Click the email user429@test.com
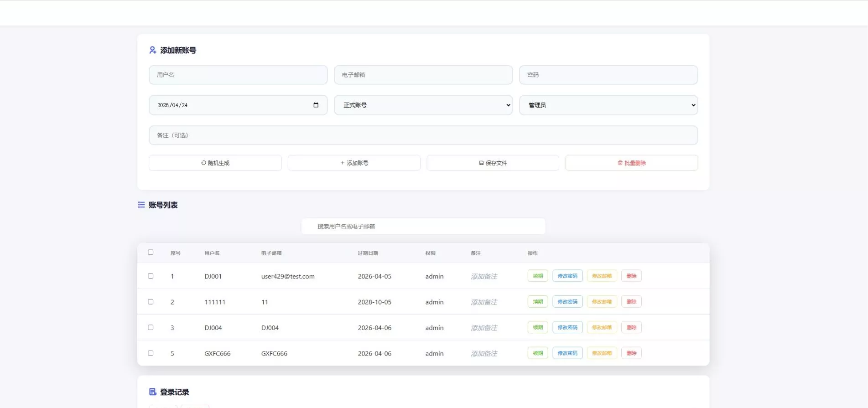This screenshot has width=868, height=408. tap(288, 276)
